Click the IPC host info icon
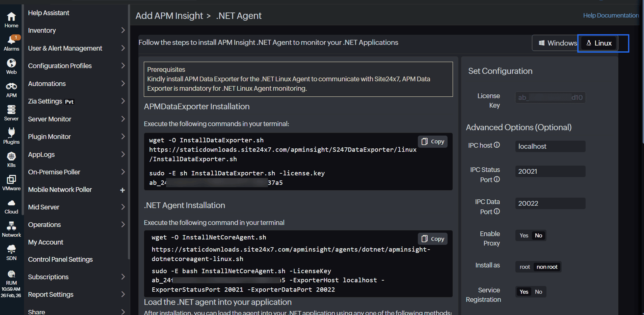The image size is (644, 315). point(497,145)
